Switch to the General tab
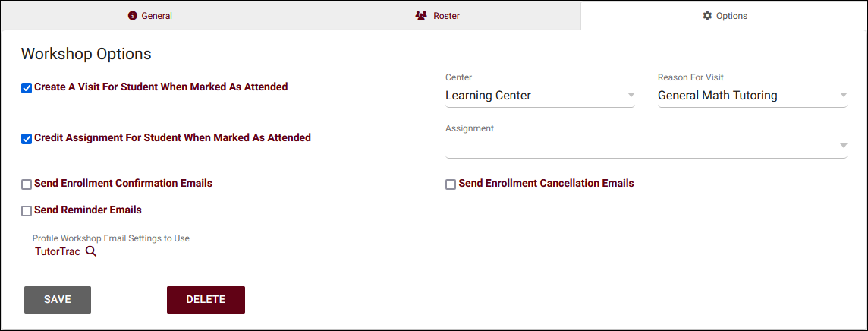Viewport: 868px width, 331px height. 156,16
